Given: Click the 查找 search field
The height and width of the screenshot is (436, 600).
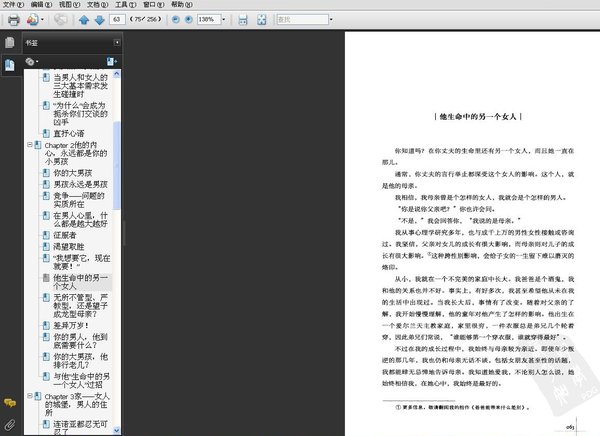Looking at the screenshot, I should 302,19.
